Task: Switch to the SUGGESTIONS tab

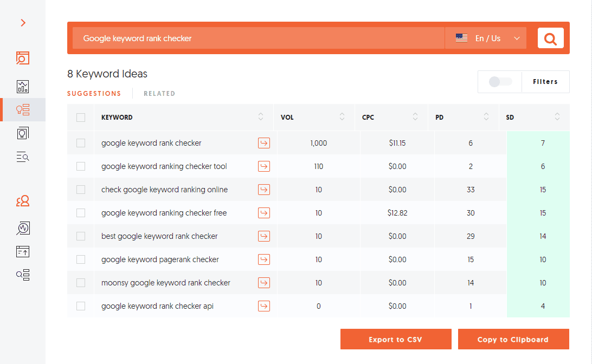Action: pos(94,94)
